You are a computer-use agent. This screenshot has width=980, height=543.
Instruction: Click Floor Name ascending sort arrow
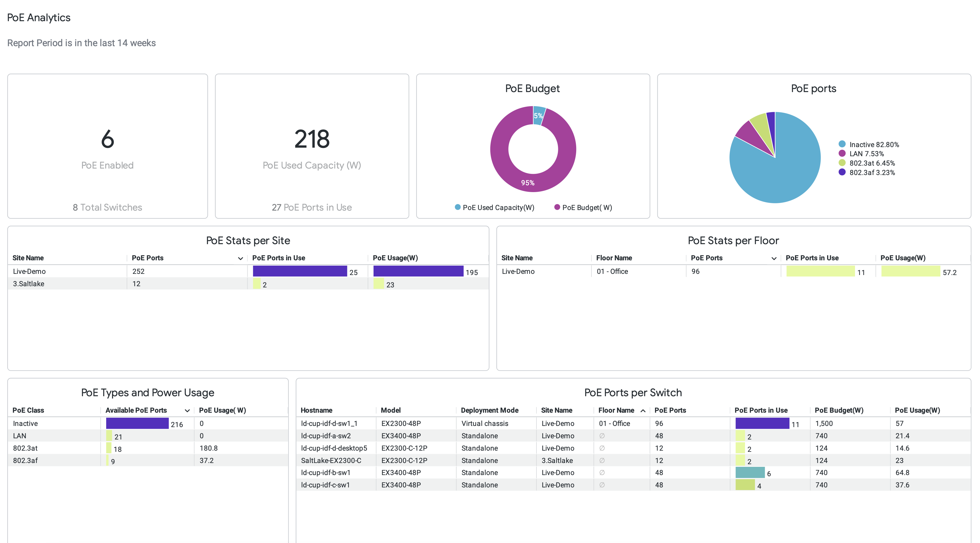pyautogui.click(x=643, y=411)
